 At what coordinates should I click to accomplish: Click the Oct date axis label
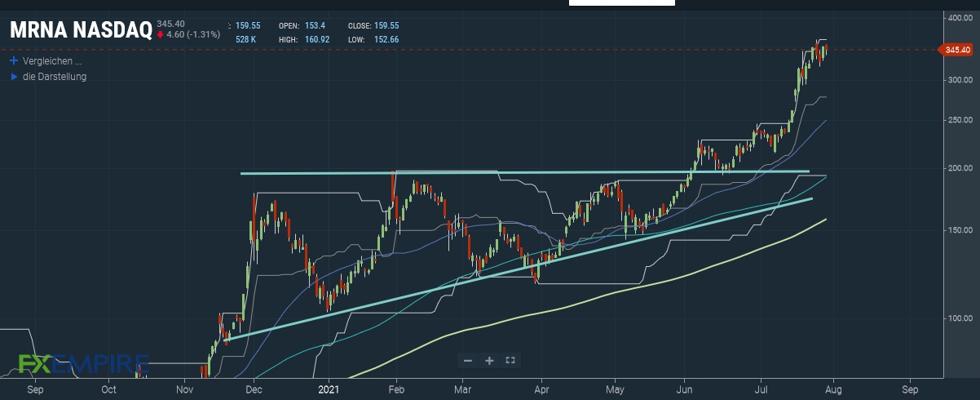point(108,390)
